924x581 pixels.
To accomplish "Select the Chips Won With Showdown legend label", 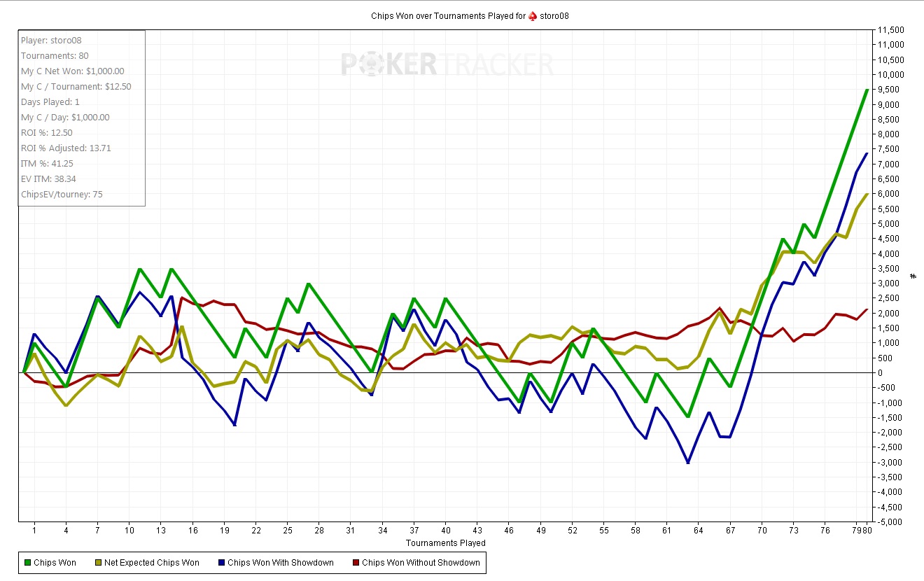I will [x=281, y=563].
